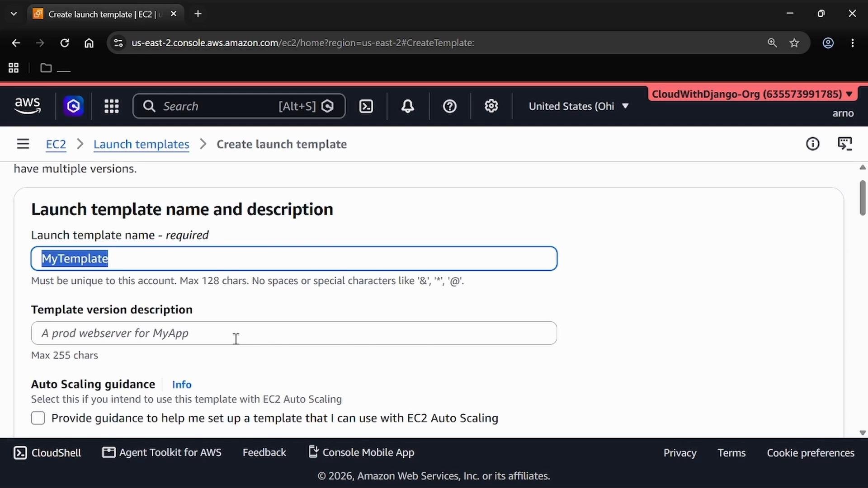Open Console Mobile App link

point(361,453)
